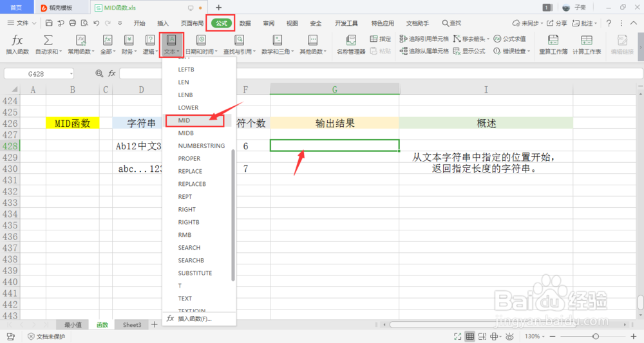Click Recalculate Workbook (重算工作簿)
The height and width of the screenshot is (343, 644).
(x=553, y=44)
